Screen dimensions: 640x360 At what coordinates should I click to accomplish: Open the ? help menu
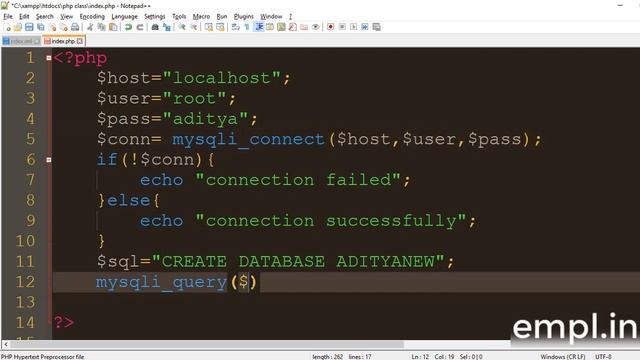pyautogui.click(x=290, y=16)
